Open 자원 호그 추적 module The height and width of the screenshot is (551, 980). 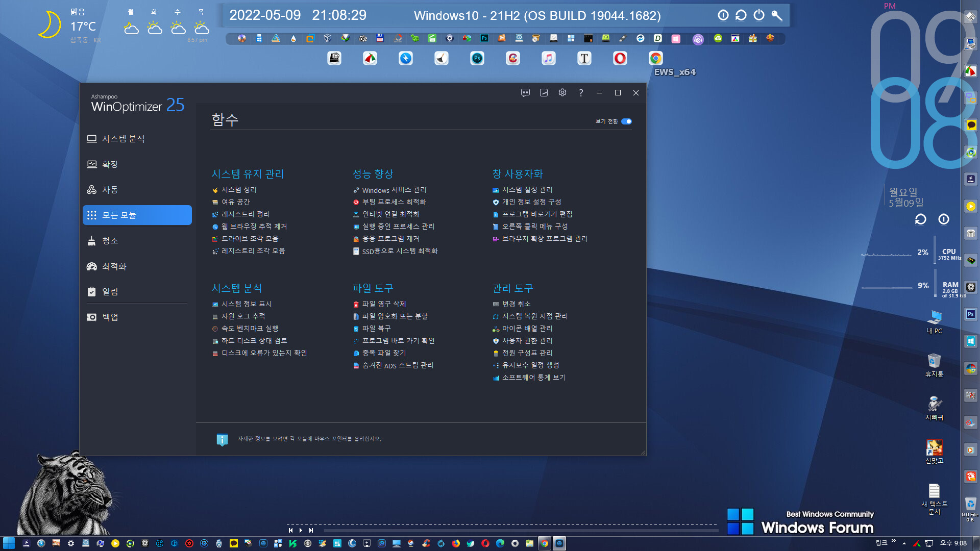point(238,316)
